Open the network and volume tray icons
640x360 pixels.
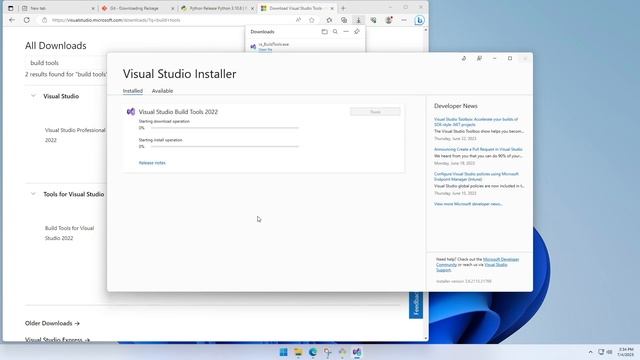[605, 352]
